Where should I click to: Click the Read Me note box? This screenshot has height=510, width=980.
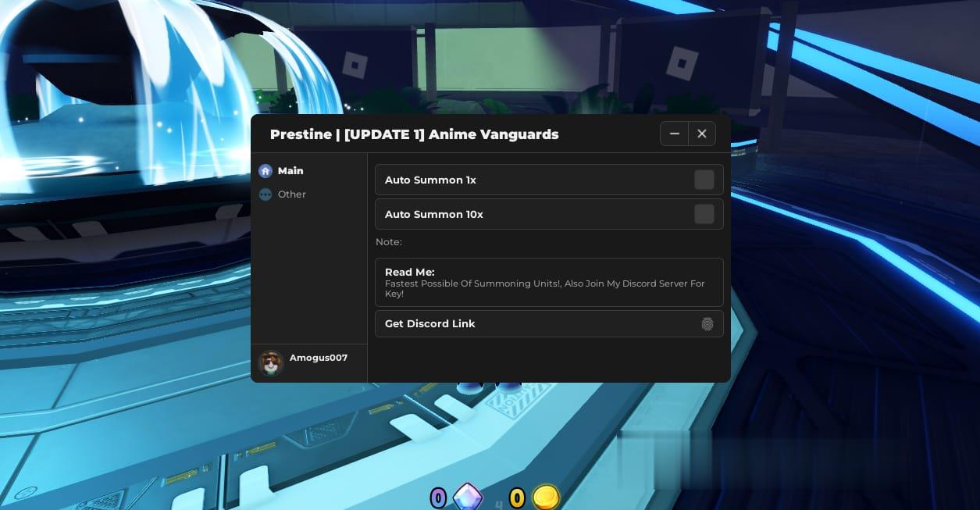pos(549,282)
